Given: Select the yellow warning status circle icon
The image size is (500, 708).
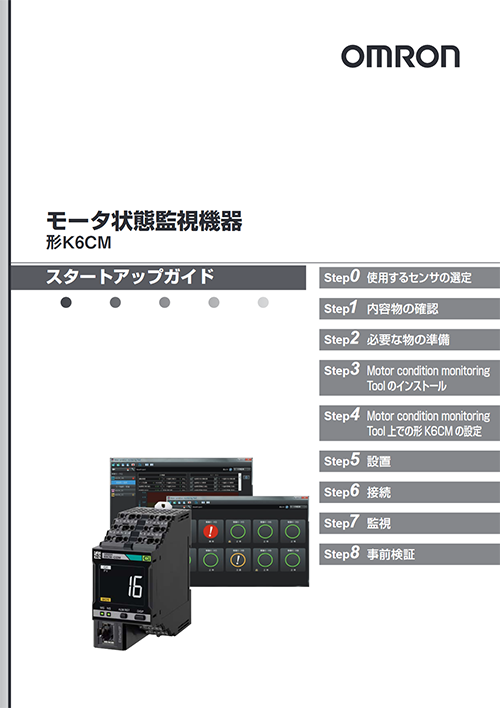Looking at the screenshot, I should click(238, 560).
